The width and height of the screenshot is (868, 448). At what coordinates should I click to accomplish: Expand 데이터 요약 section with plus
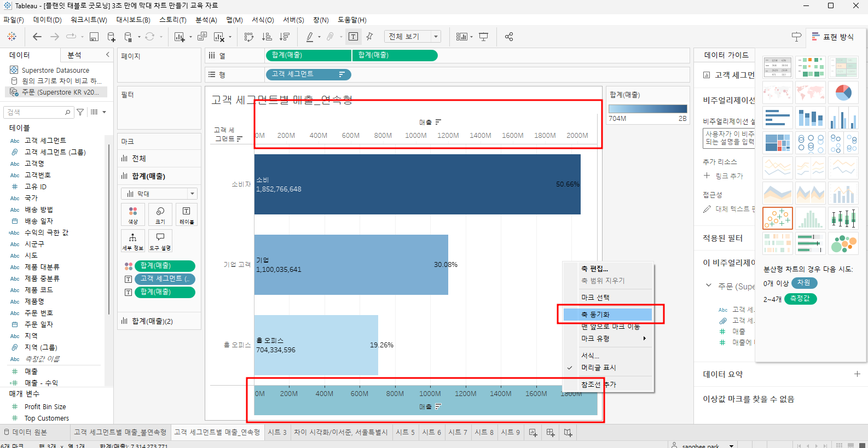(857, 374)
